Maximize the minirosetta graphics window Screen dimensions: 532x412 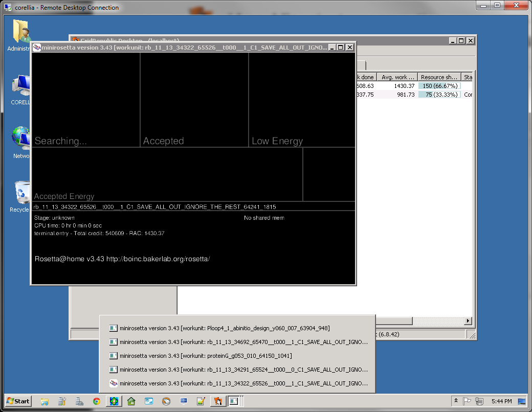(341, 48)
